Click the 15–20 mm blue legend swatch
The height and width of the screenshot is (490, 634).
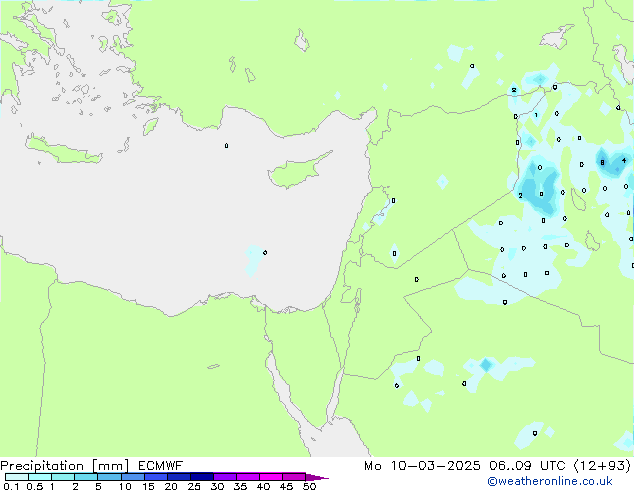click(155, 477)
